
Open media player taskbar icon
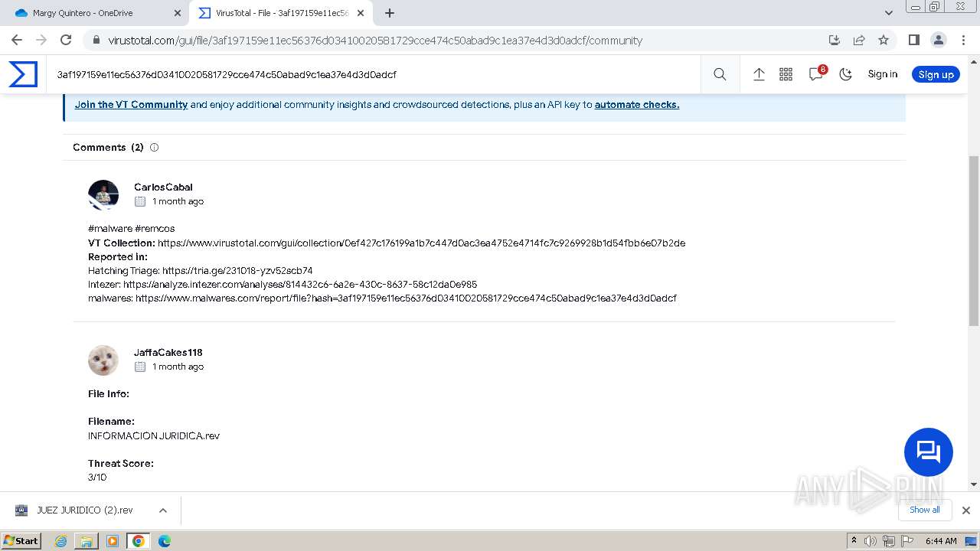pos(113,541)
